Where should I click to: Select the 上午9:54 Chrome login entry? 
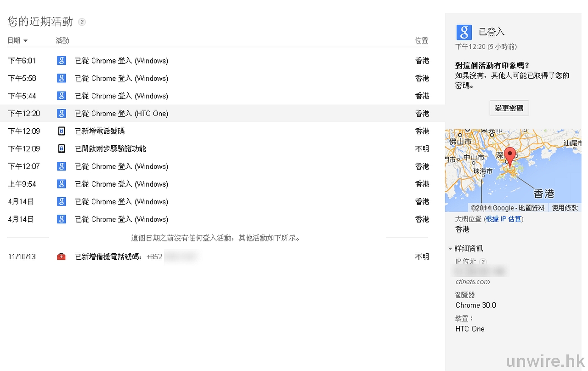coord(121,184)
